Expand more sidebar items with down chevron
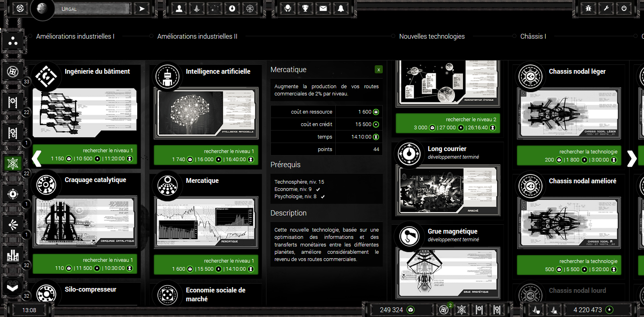 [x=13, y=287]
